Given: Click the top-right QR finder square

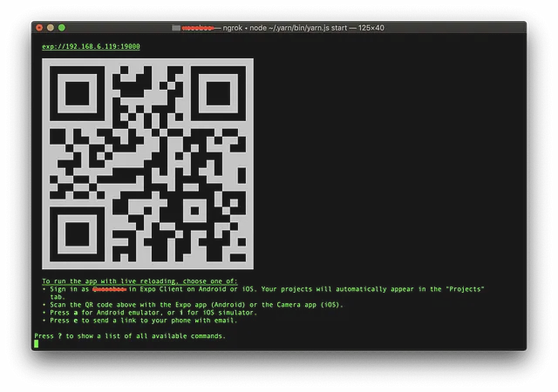Looking at the screenshot, I should coord(221,90).
